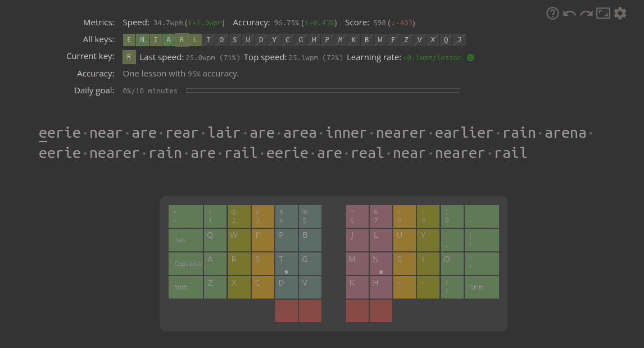
Task: Open the help guide via question mark icon
Action: pyautogui.click(x=552, y=12)
